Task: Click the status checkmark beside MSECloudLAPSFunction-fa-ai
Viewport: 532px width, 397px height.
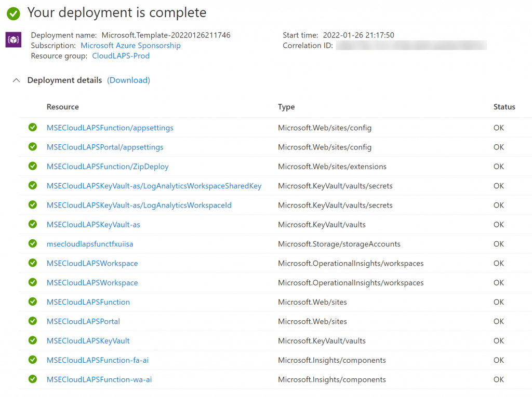Action: coord(33,359)
